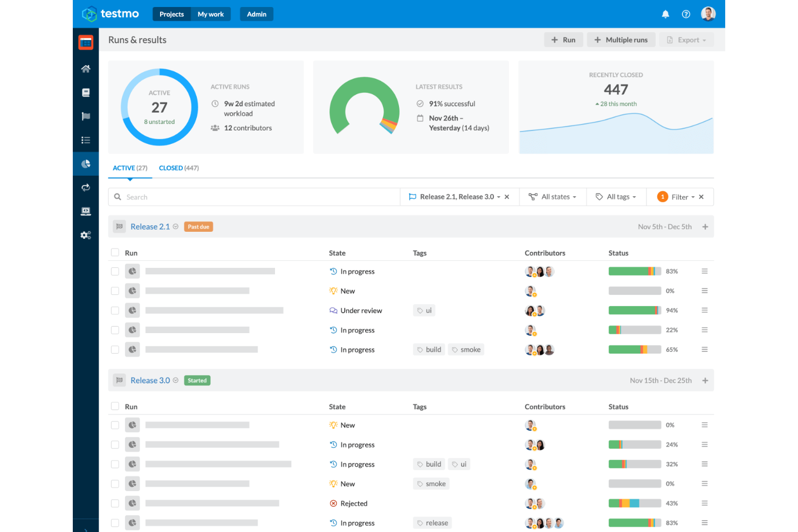Select the Rejected run's checkbox
Image resolution: width=798 pixels, height=532 pixels.
pyautogui.click(x=115, y=503)
